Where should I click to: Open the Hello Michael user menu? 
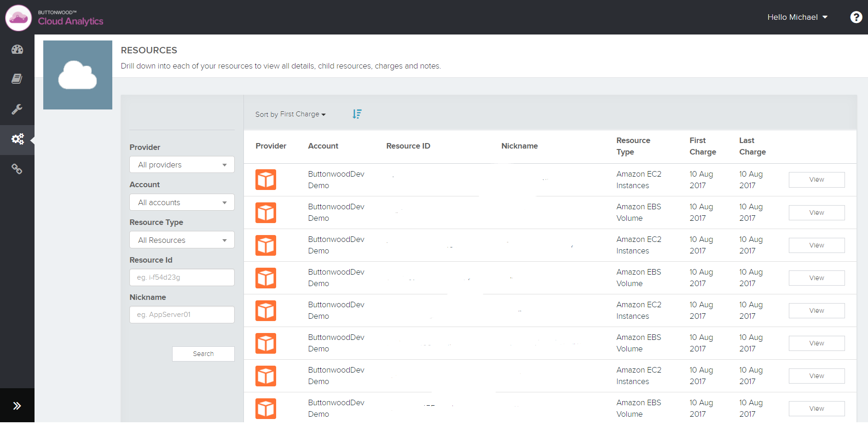[x=797, y=17]
